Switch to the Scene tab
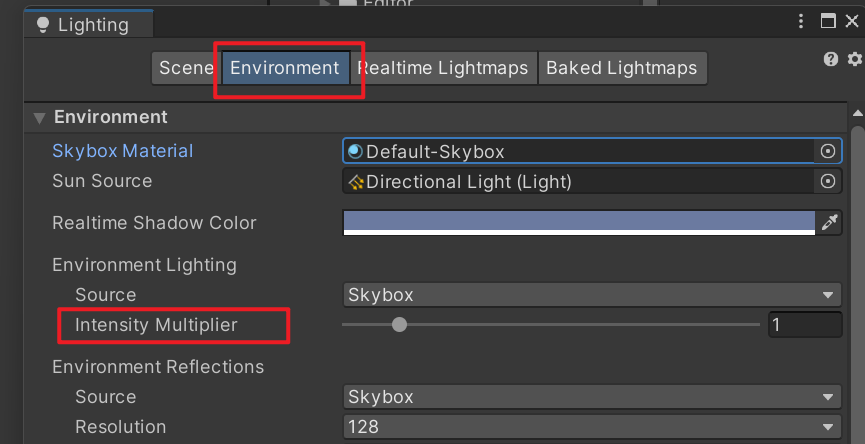 pyautogui.click(x=186, y=68)
